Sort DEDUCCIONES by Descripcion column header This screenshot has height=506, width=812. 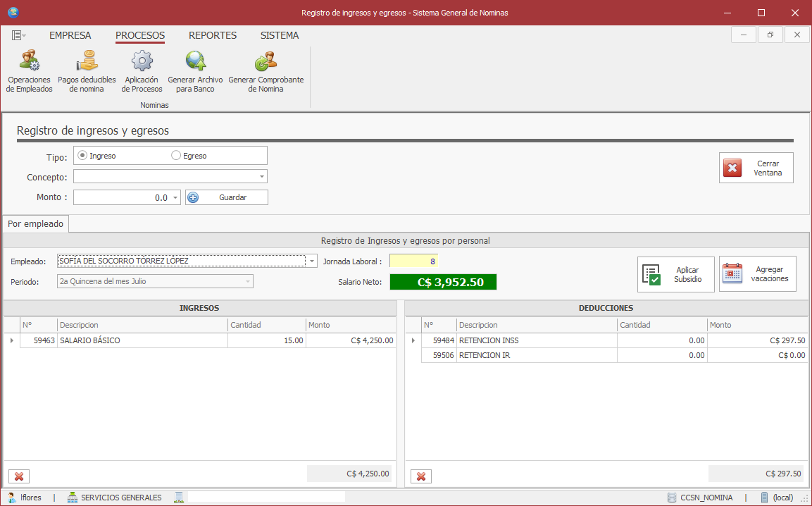point(537,325)
